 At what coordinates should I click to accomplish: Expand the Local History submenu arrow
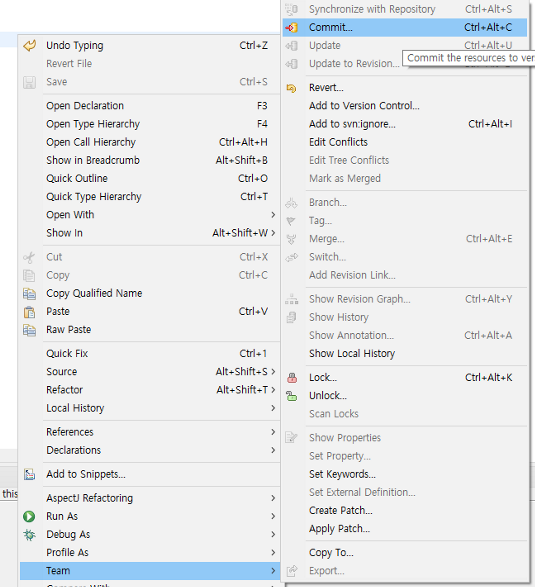click(x=273, y=408)
